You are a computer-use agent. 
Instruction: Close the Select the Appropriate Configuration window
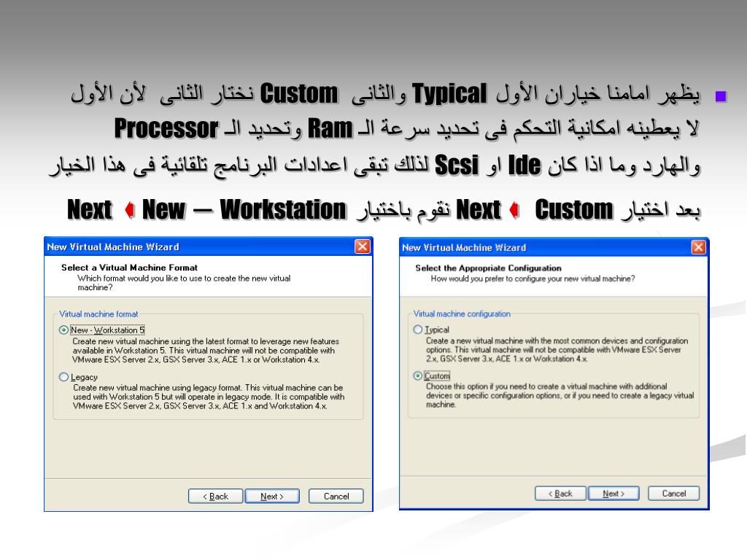click(x=698, y=247)
